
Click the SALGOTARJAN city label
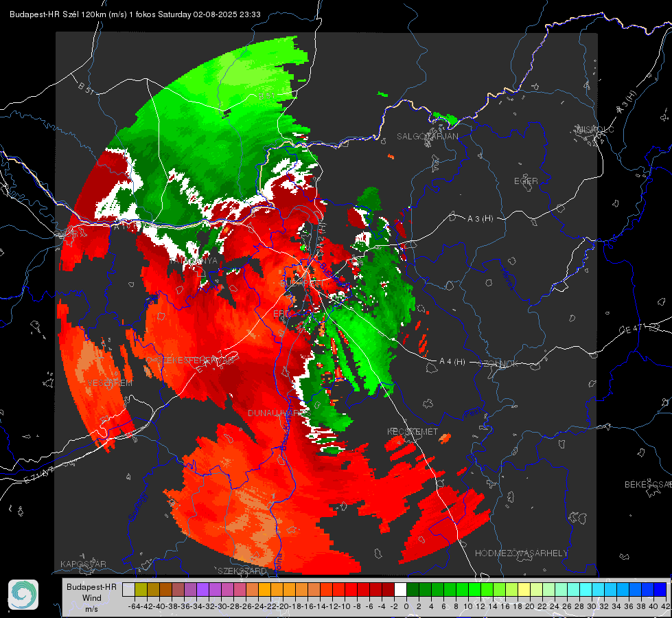(x=427, y=137)
